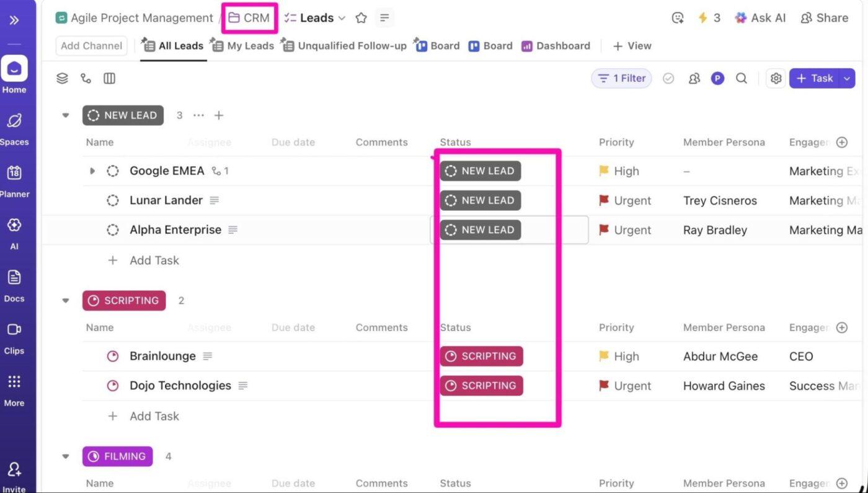
Task: Open ClickUp AI from the sidebar
Action: coord(14,230)
